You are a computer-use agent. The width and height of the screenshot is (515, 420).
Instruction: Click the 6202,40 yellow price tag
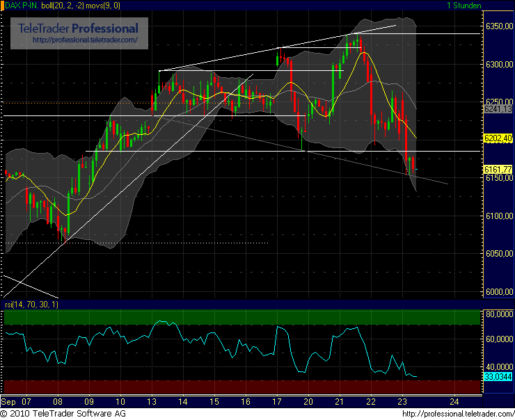click(498, 138)
